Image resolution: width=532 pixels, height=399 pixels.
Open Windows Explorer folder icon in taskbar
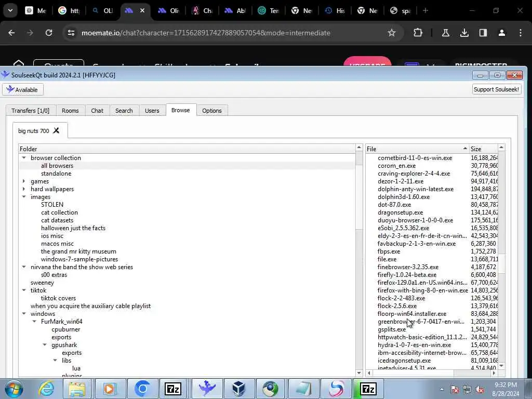pos(77,389)
